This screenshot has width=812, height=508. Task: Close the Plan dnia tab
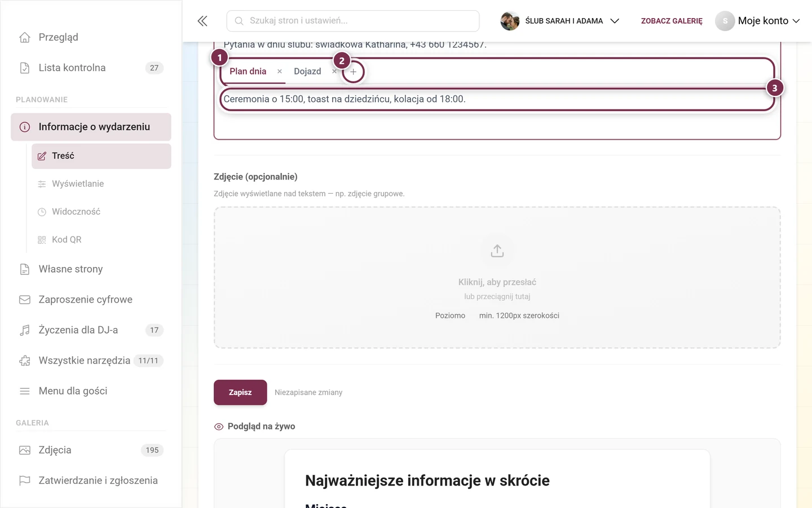click(280, 72)
